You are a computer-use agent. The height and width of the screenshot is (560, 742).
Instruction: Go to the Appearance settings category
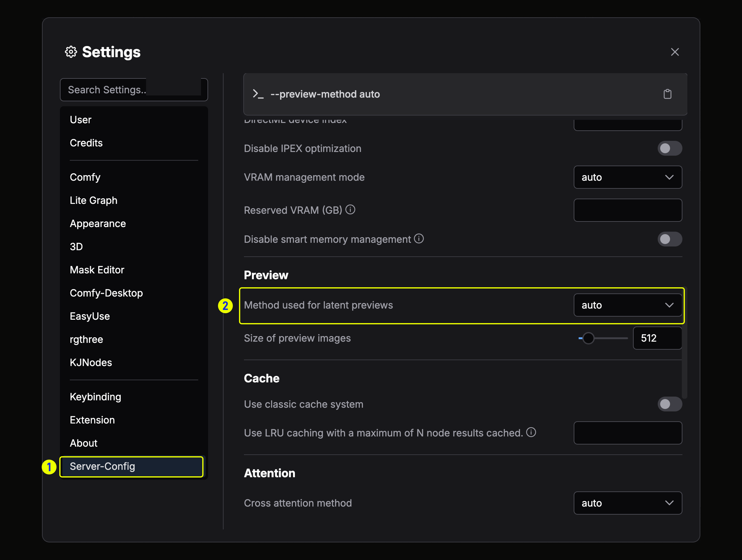pos(98,223)
